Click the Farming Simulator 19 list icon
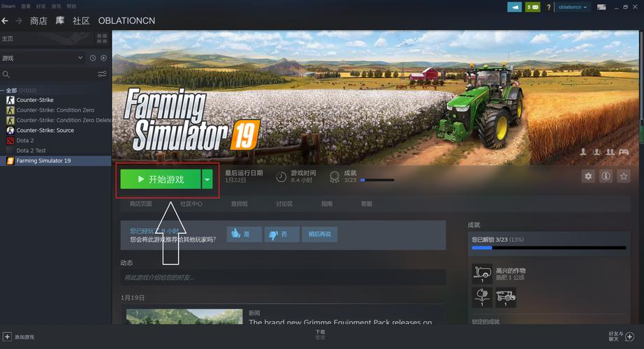This screenshot has width=644, height=349. click(10, 161)
